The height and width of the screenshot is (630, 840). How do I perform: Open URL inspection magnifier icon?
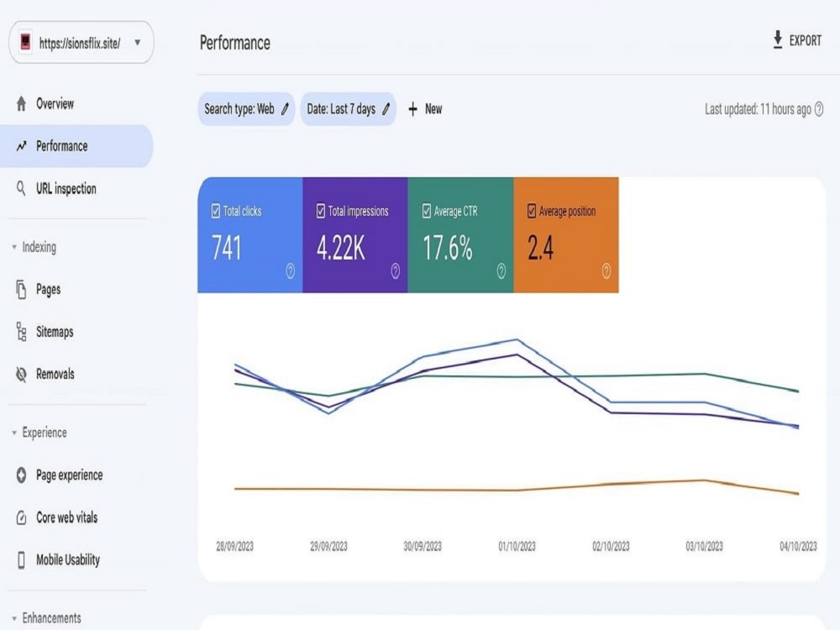[21, 188]
